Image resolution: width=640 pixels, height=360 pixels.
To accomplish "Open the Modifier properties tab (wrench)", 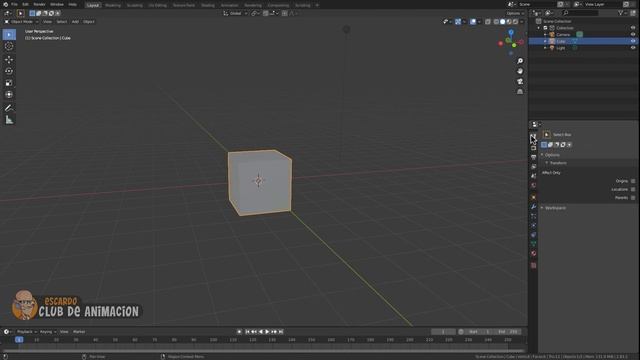I will click(533, 207).
